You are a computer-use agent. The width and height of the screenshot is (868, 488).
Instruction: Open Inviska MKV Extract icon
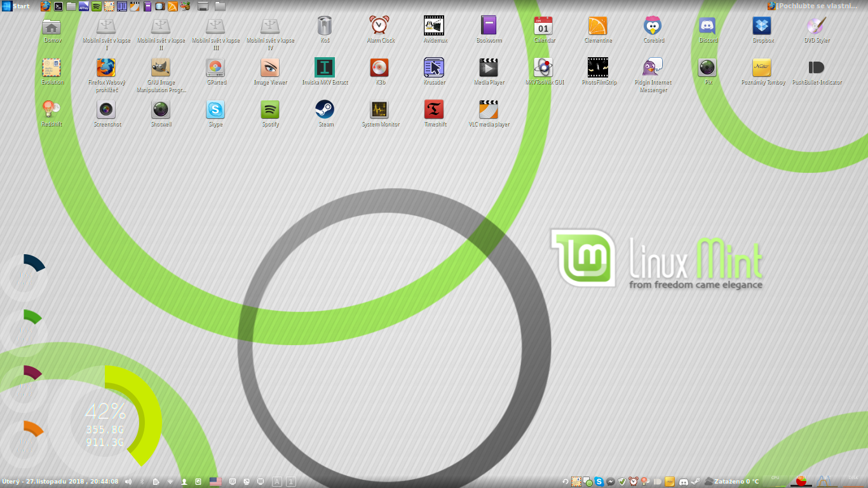325,72
